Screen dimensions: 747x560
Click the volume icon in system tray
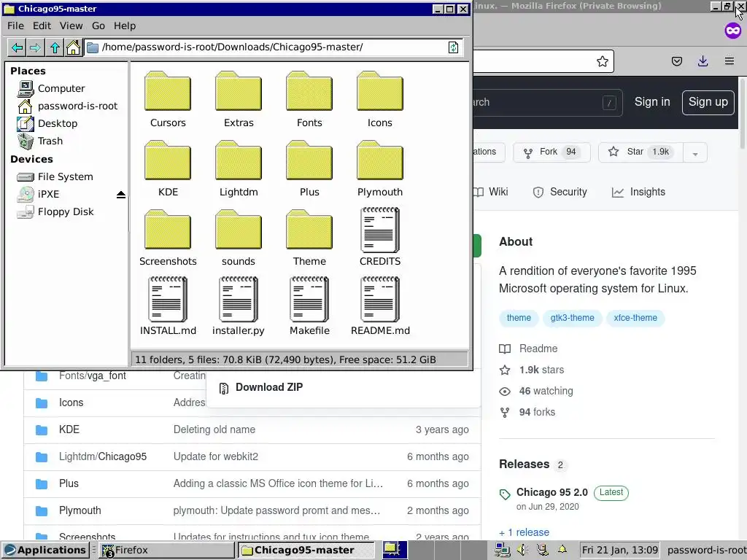pyautogui.click(x=522, y=551)
